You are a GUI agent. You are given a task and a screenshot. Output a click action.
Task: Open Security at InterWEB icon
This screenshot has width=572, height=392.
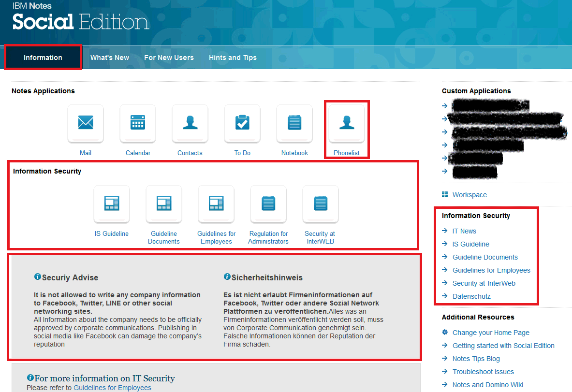click(321, 203)
